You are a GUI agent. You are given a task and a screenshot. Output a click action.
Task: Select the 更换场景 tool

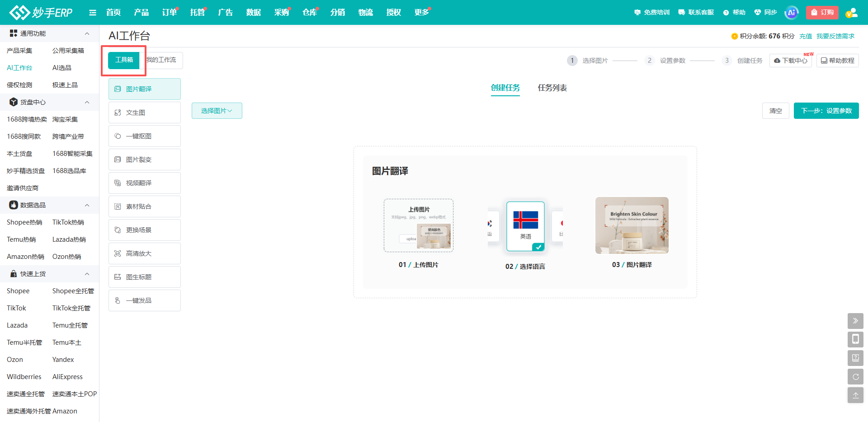click(145, 230)
